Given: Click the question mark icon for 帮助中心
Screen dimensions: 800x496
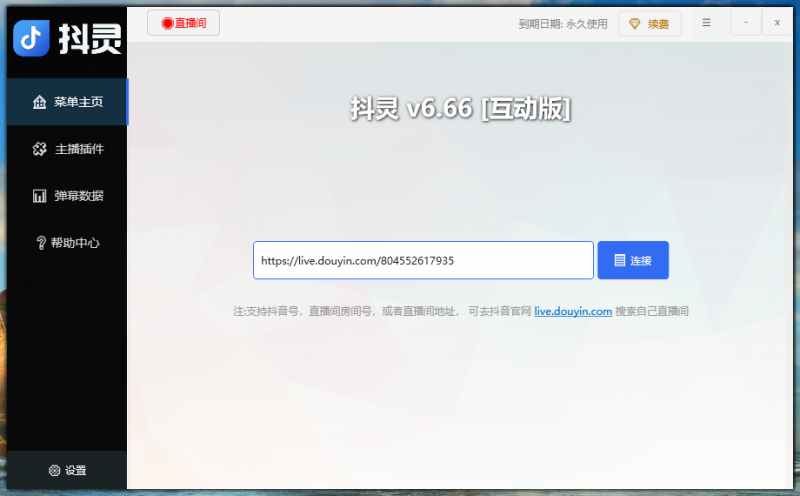Looking at the screenshot, I should [x=40, y=243].
